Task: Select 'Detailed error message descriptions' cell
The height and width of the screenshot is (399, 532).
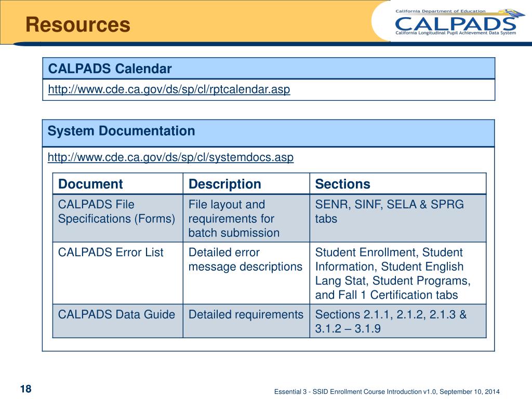Action: [246, 273]
